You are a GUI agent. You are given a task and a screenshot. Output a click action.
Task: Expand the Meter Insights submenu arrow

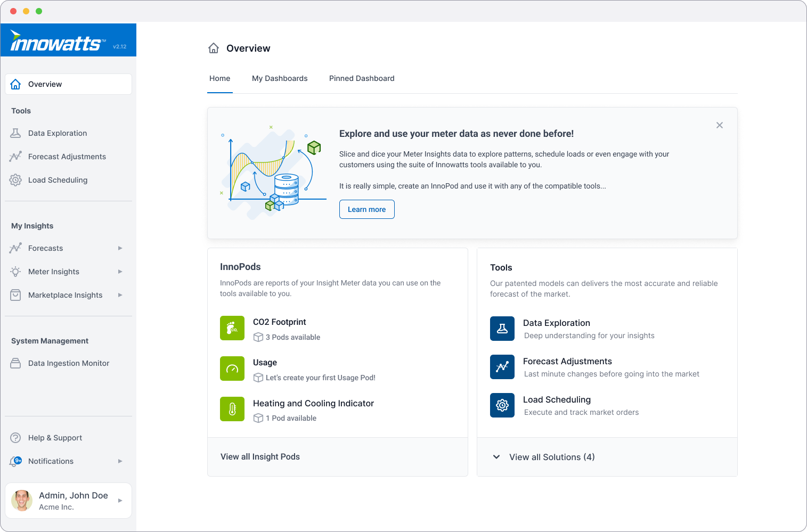click(120, 272)
